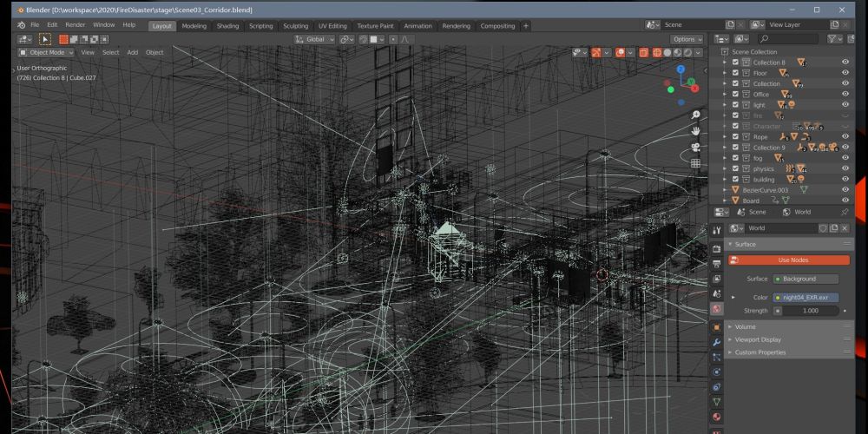868x434 pixels.
Task: Click the red X axis on the gizmo
Action: click(x=694, y=88)
